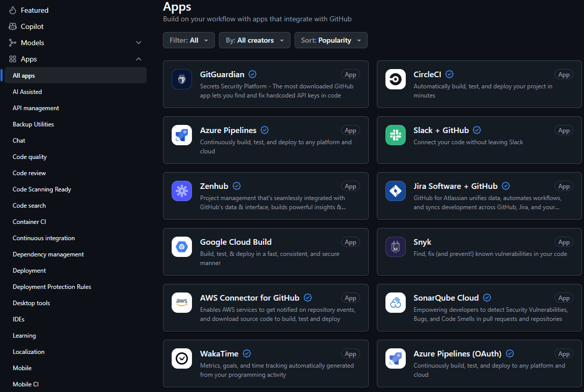Select the WakaTime clock icon
Image resolution: width=584 pixels, height=392 pixels.
pyautogui.click(x=182, y=358)
